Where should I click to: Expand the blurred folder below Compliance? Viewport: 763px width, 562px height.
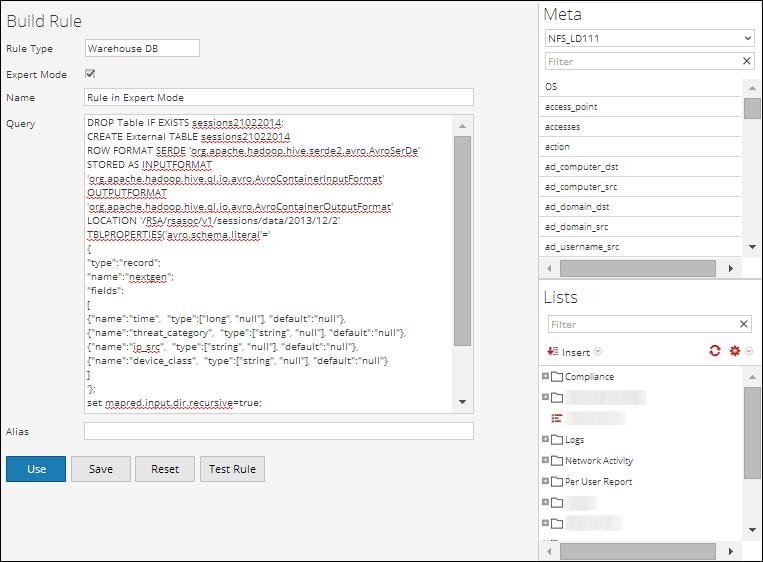coord(545,397)
